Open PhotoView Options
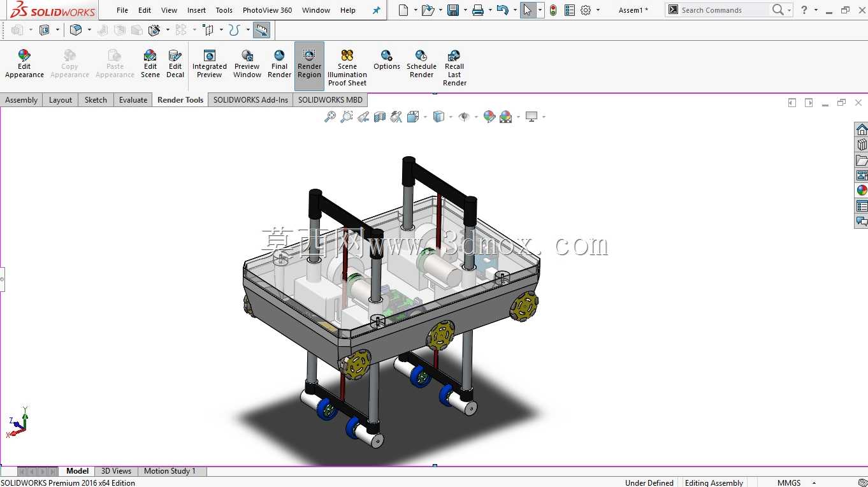This screenshot has width=868, height=487. (387, 61)
